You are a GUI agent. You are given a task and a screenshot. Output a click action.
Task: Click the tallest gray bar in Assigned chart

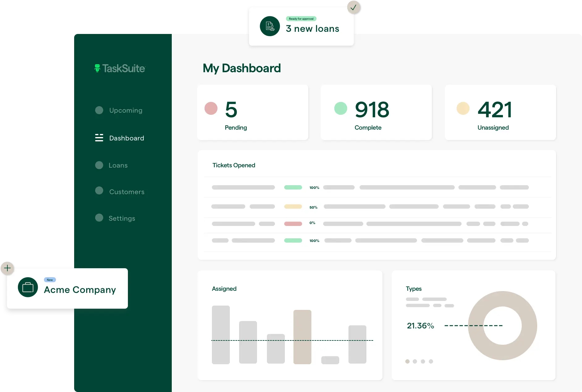coord(221,335)
